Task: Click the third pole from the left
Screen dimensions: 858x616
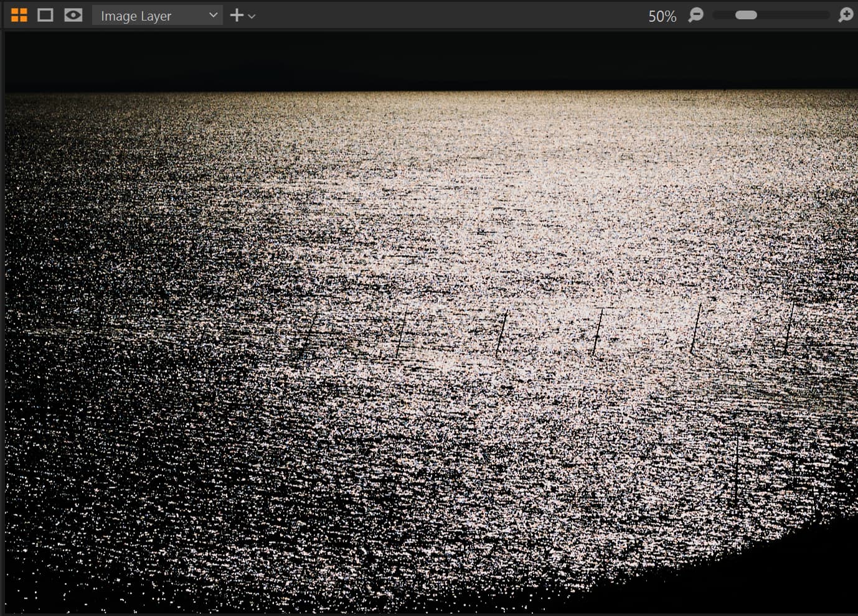Action: (x=502, y=332)
